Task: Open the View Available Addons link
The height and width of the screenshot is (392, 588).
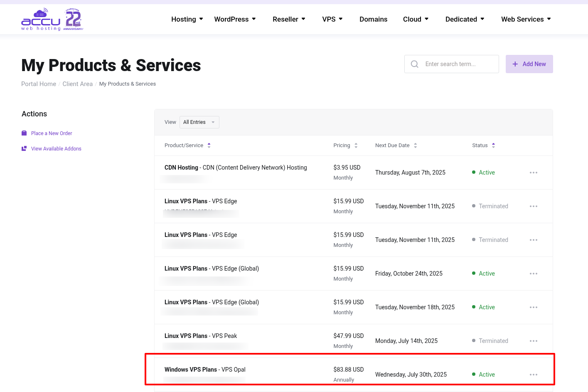Action: coord(56,149)
